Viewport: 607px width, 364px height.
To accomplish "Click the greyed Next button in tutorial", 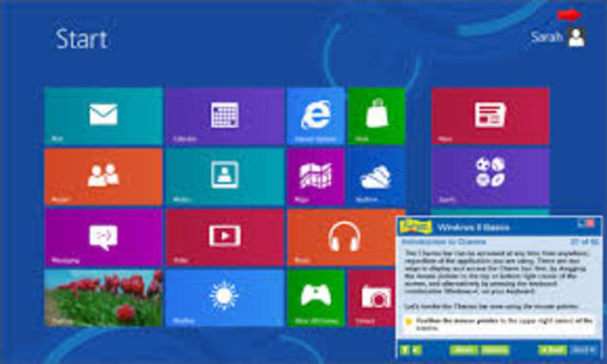I will click(x=583, y=350).
